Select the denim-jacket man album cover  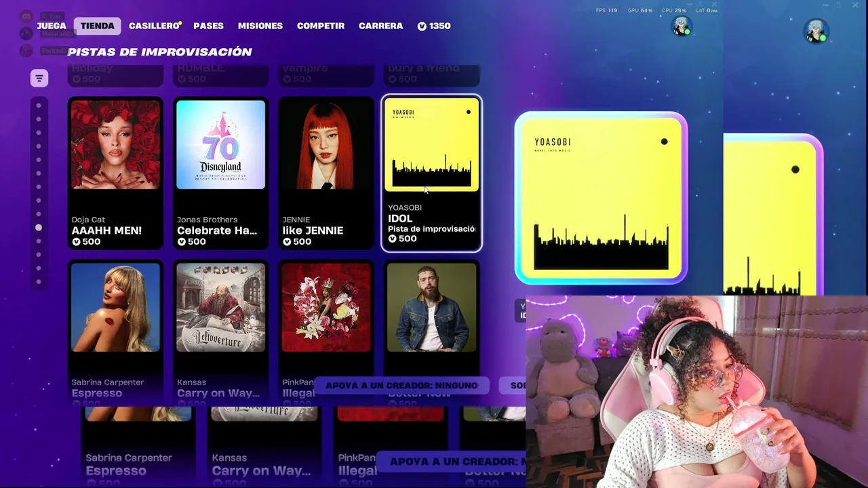click(431, 308)
